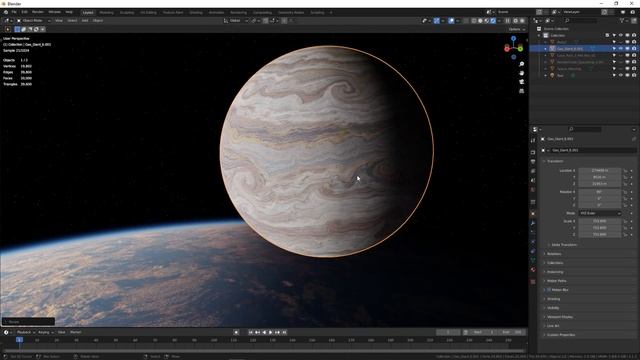640x360 pixels.
Task: Expand the Delta Transform panel
Action: pos(564,245)
